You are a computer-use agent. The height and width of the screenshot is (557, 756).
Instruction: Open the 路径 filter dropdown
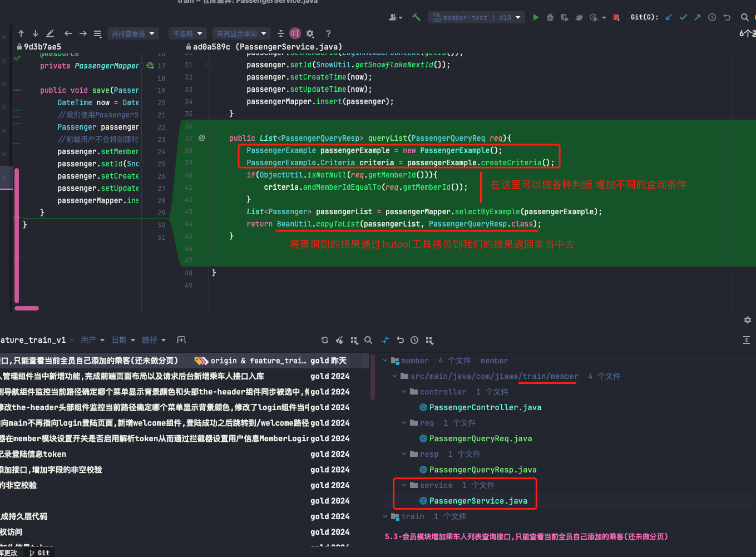point(154,340)
